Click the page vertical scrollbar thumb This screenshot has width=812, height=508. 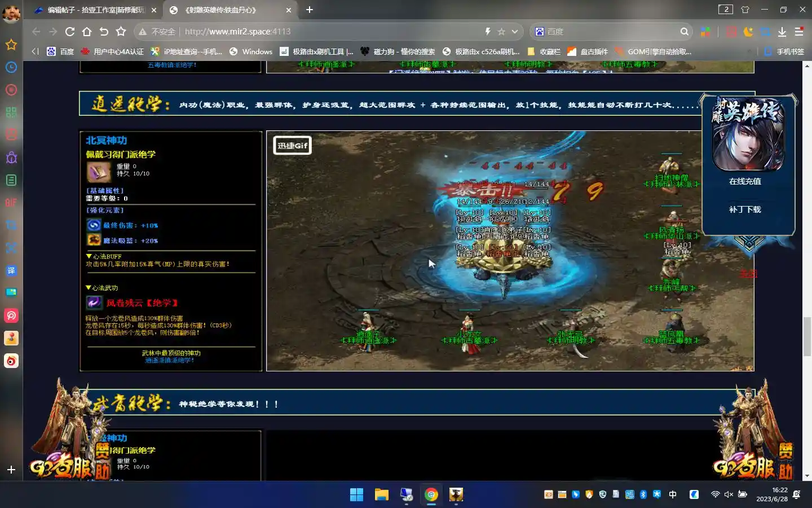click(807, 337)
